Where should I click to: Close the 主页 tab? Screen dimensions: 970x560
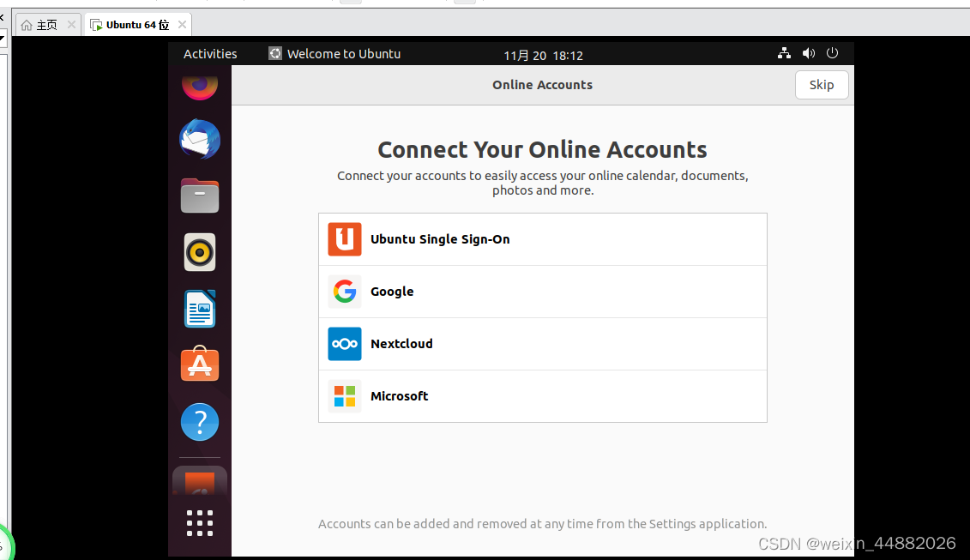click(71, 25)
